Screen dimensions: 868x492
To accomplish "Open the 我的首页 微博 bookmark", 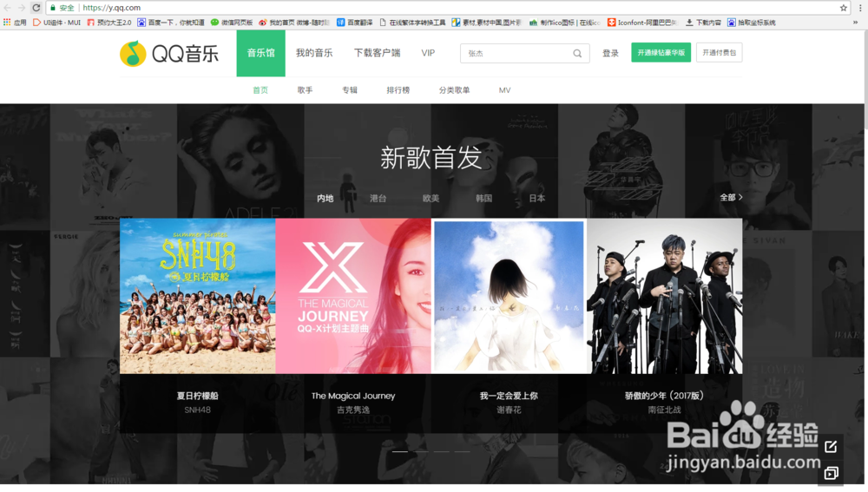I will tap(294, 23).
